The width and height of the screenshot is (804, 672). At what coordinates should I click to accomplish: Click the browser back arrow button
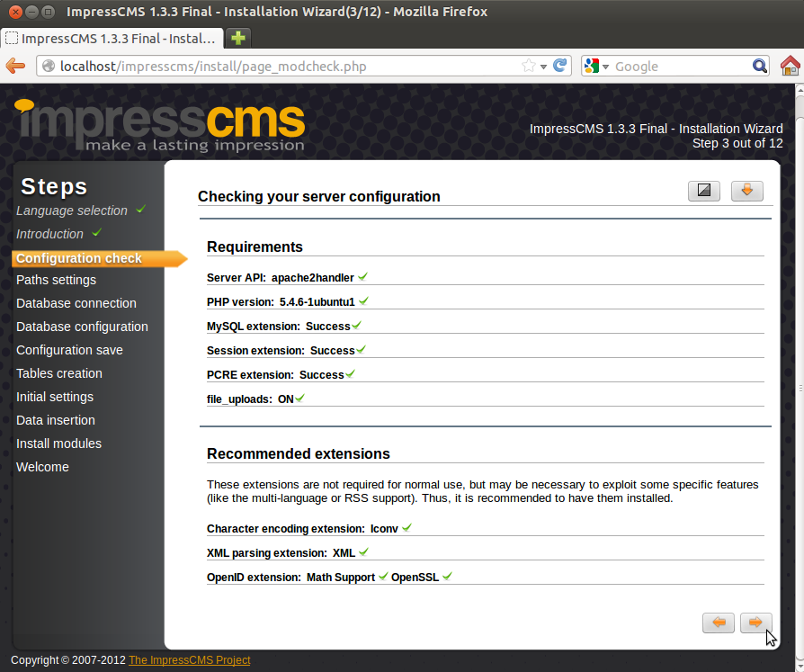tap(15, 66)
